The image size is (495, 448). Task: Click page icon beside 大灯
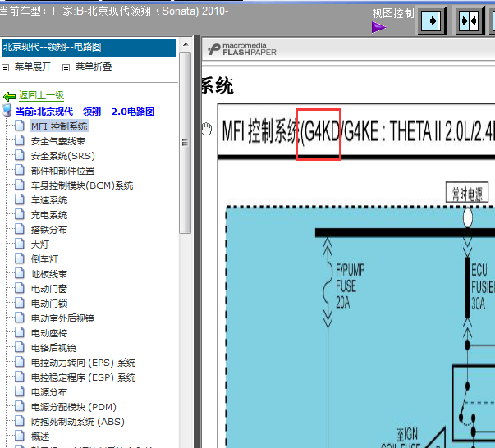pyautogui.click(x=19, y=244)
